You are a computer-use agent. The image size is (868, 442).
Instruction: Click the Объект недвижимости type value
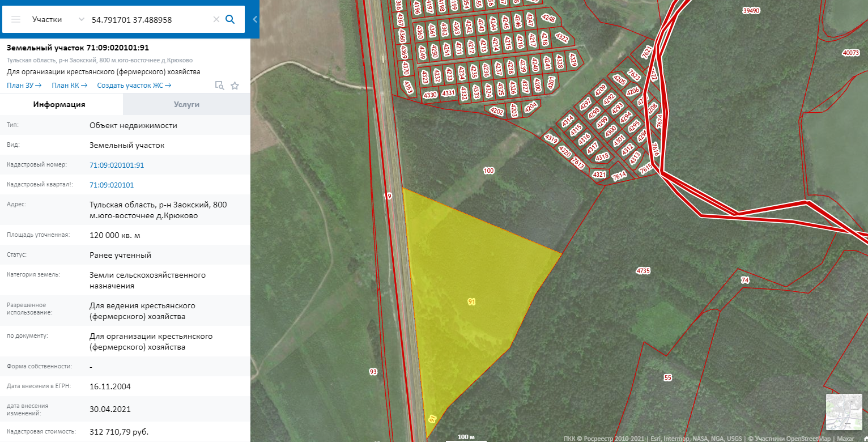133,125
